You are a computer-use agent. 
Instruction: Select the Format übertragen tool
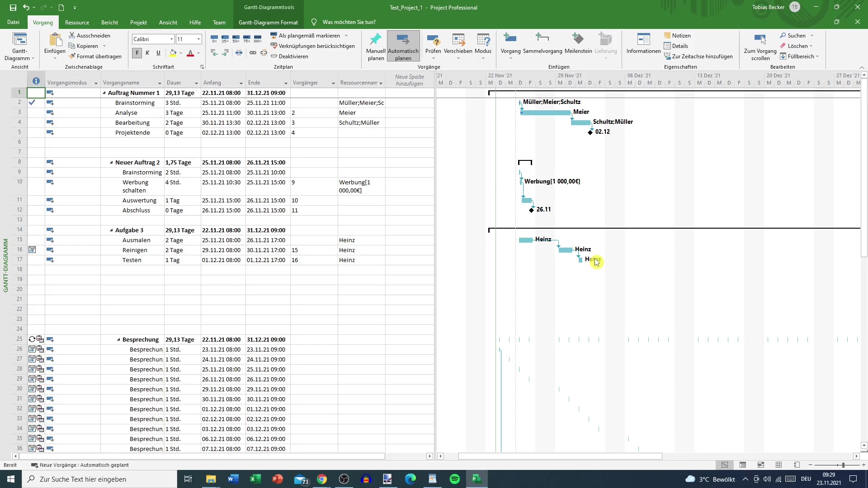pos(96,56)
